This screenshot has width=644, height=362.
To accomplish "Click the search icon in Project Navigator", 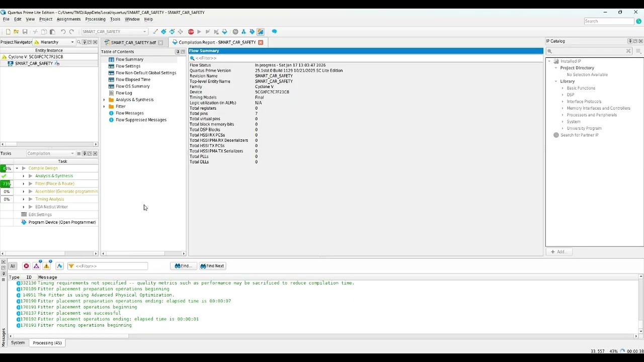I will [78, 42].
